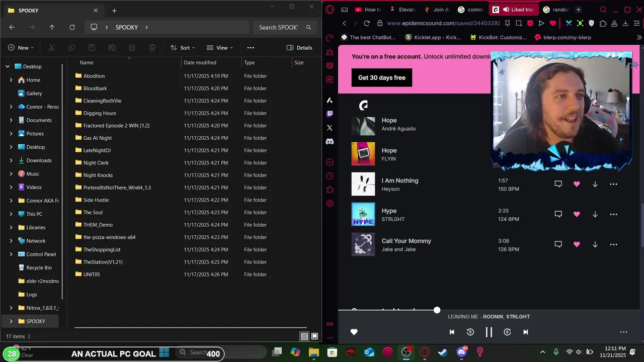Show more bookmarks with the double chevron
Image resolution: width=644 pixels, height=362 pixels.
(x=639, y=37)
